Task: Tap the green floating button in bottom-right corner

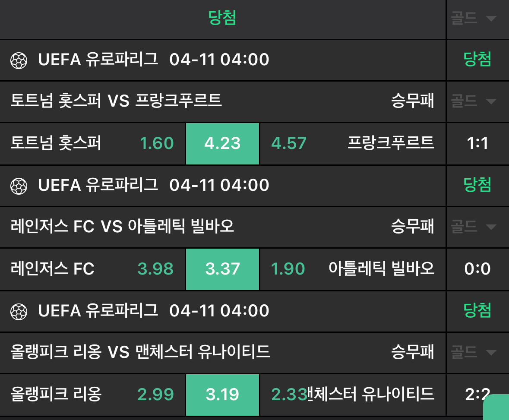Action: click(x=496, y=407)
